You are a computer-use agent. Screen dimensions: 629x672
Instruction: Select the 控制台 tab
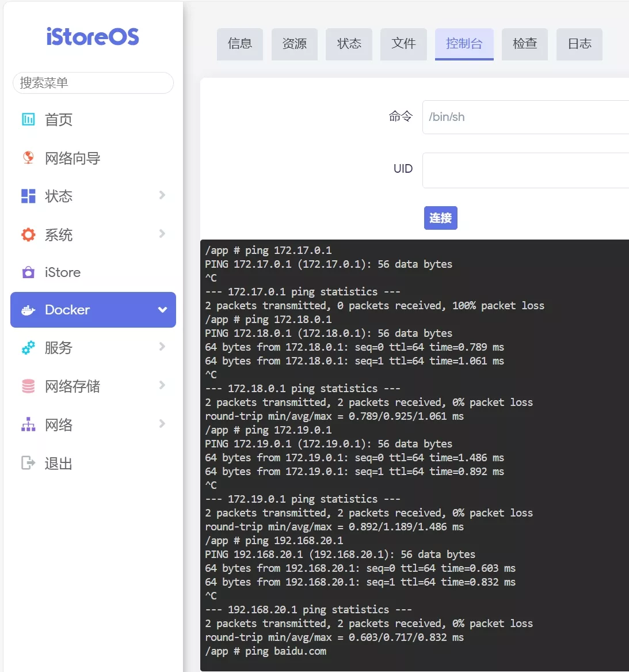coord(464,44)
